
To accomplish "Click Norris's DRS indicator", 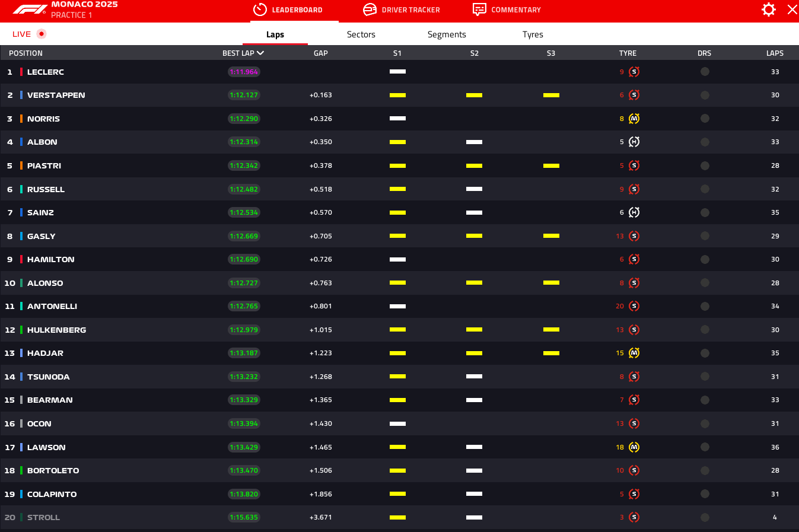I will 705,119.
